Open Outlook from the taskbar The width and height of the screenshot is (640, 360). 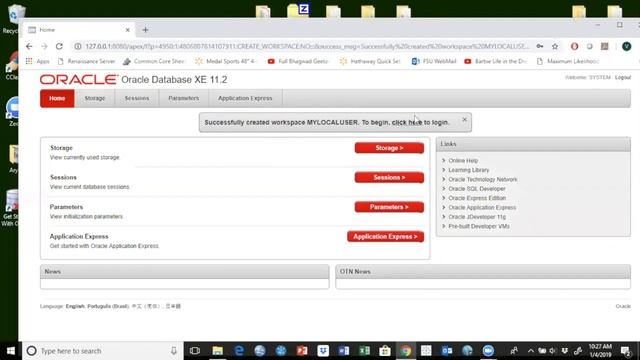pos(447,351)
